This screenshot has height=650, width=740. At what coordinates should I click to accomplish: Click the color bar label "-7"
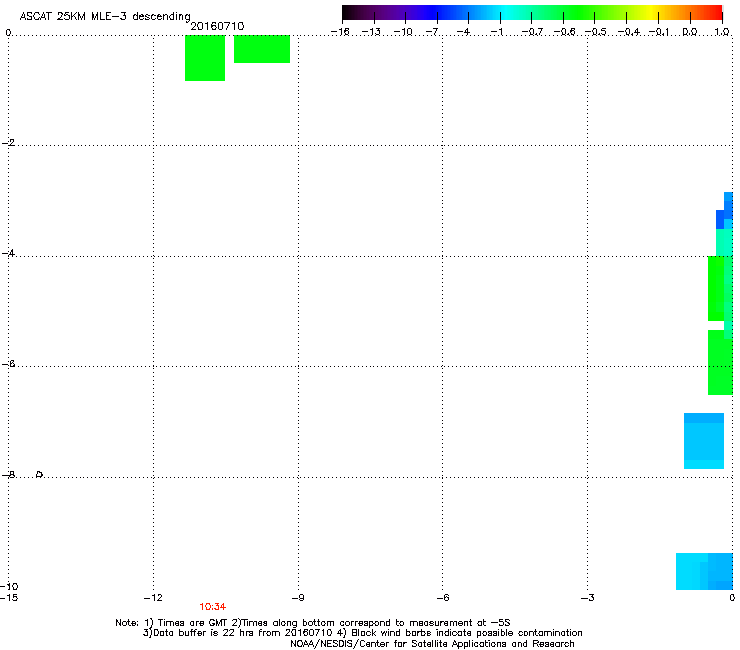pos(432,32)
